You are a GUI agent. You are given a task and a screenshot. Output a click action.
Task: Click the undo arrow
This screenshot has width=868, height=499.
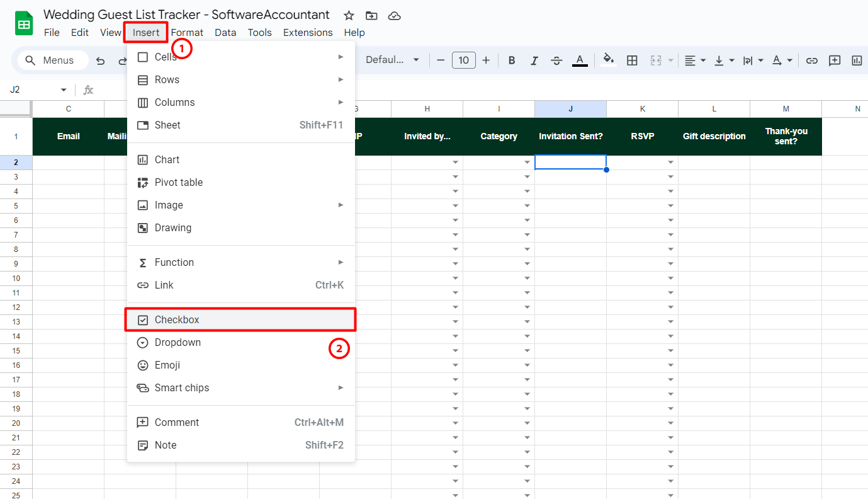coord(101,60)
